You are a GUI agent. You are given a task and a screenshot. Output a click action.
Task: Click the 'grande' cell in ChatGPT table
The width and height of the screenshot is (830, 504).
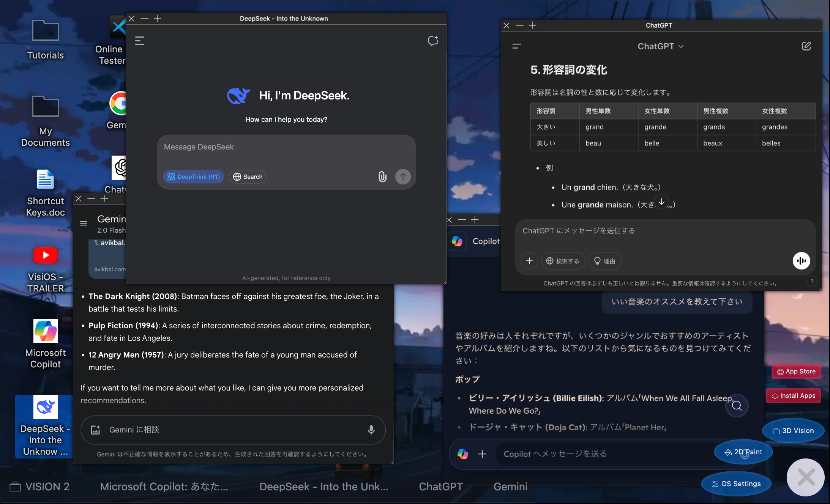point(655,127)
